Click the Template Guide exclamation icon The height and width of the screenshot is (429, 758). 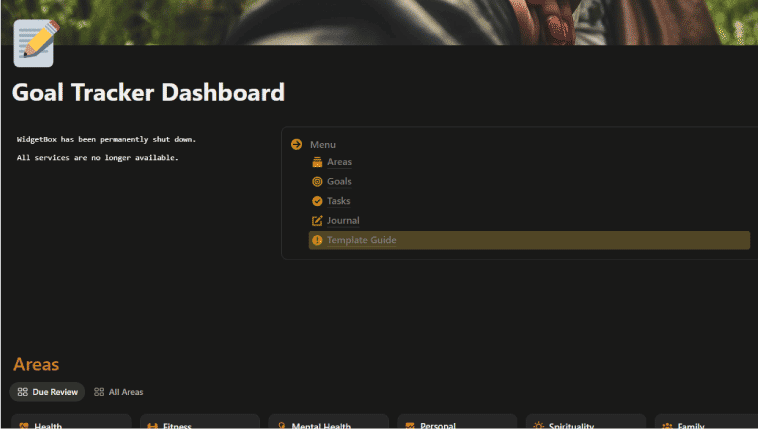pyautogui.click(x=317, y=240)
